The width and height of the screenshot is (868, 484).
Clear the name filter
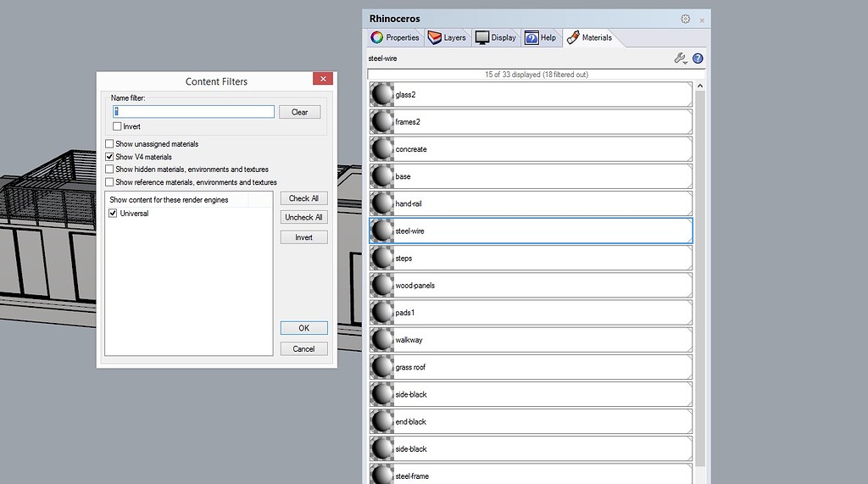[299, 112]
